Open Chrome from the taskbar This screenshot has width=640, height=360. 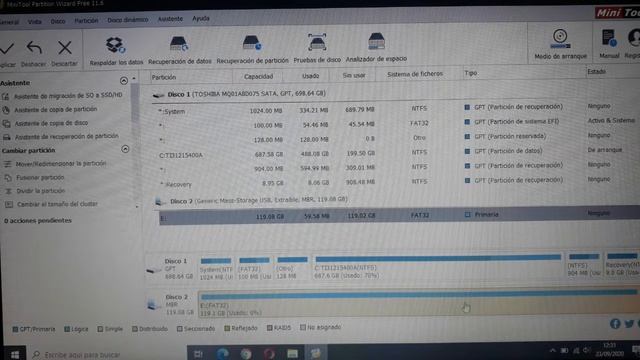tap(246, 354)
